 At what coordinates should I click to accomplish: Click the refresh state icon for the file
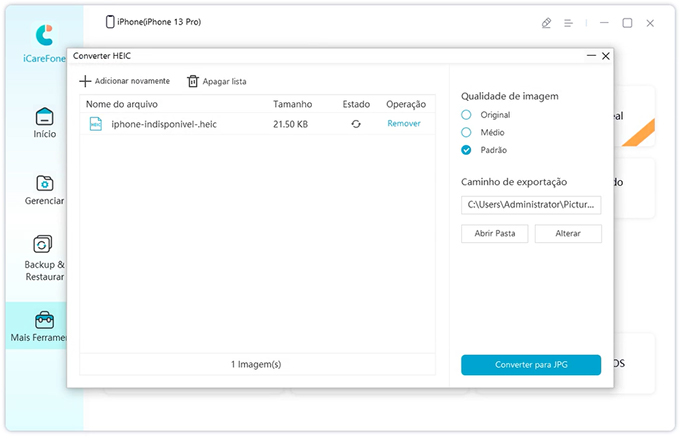coord(356,124)
